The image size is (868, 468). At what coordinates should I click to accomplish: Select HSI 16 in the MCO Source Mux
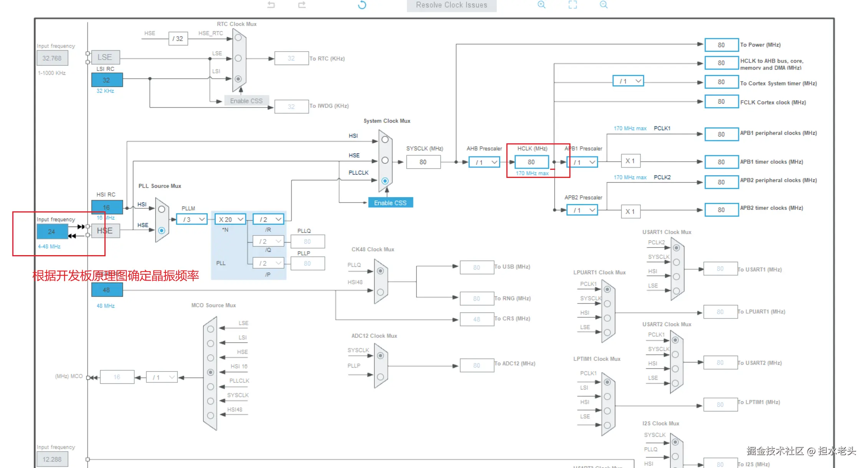tap(210, 372)
